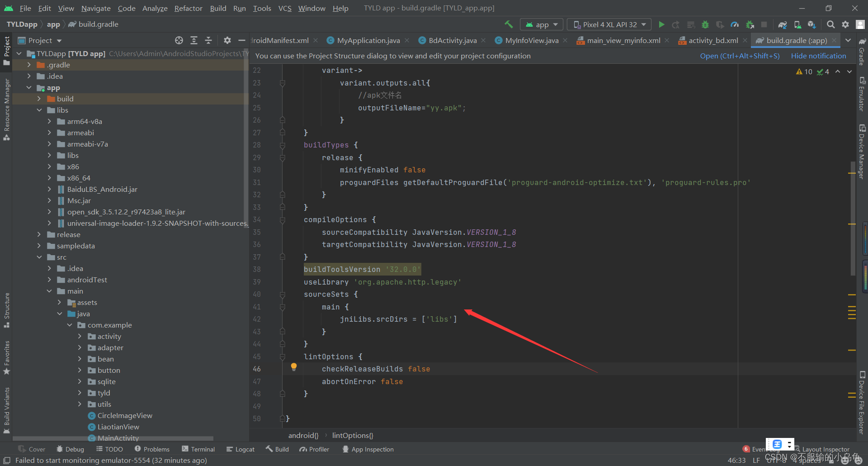This screenshot has width=868, height=466.
Task: Toggle the Logcat bottom tool window
Action: 241,449
